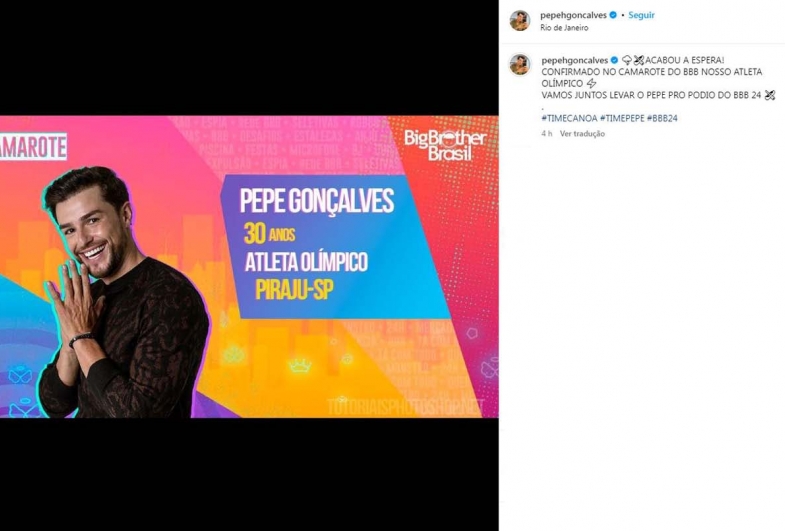Open the profile avatar in the post header
785x531 pixels.
click(520, 21)
